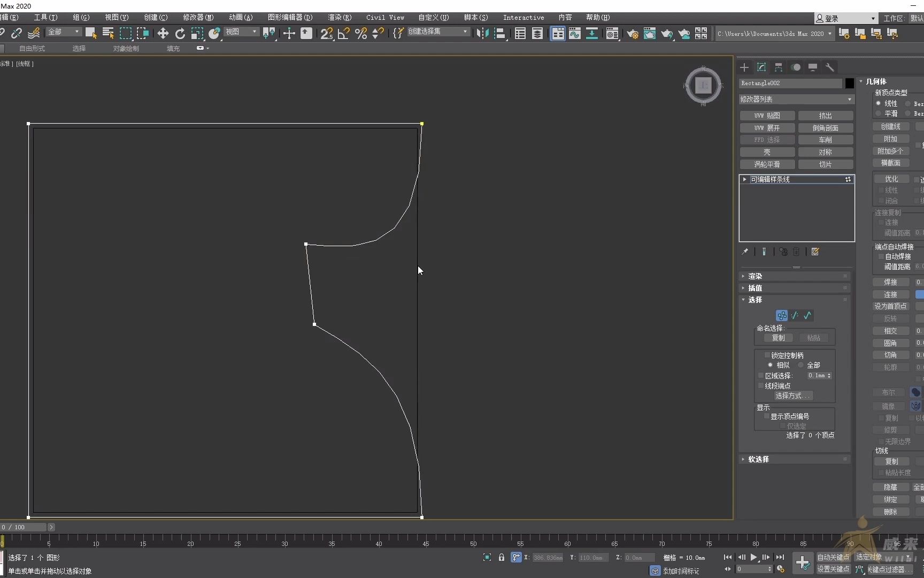Image resolution: width=924 pixels, height=578 pixels.
Task: Collapse the 选择 rollout
Action: (x=795, y=300)
